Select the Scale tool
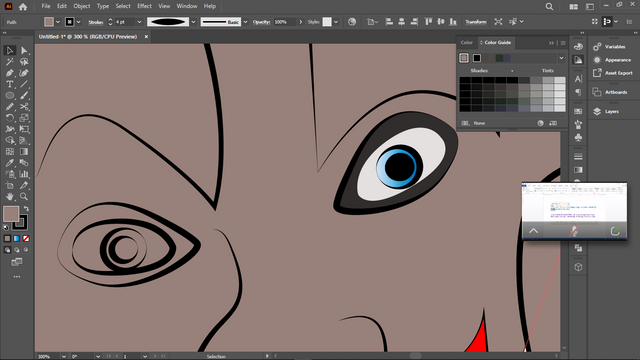This screenshot has width=640, height=360. coord(24,118)
